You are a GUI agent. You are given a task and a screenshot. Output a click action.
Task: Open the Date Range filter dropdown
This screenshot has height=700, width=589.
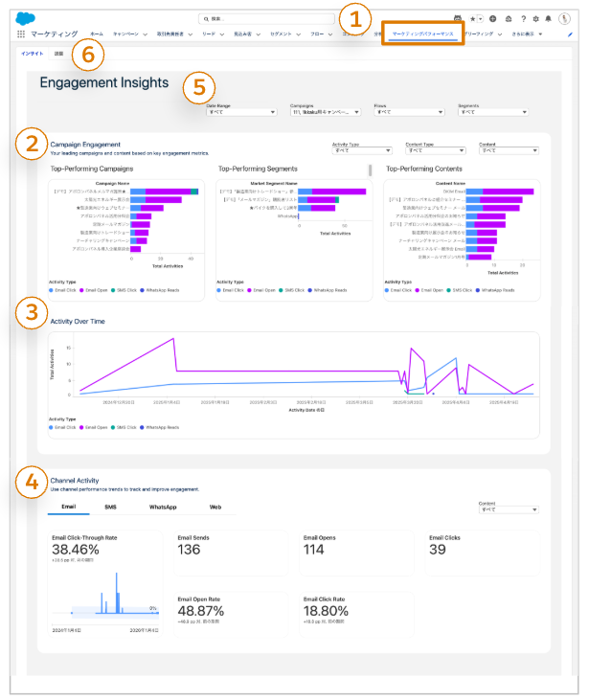(241, 112)
